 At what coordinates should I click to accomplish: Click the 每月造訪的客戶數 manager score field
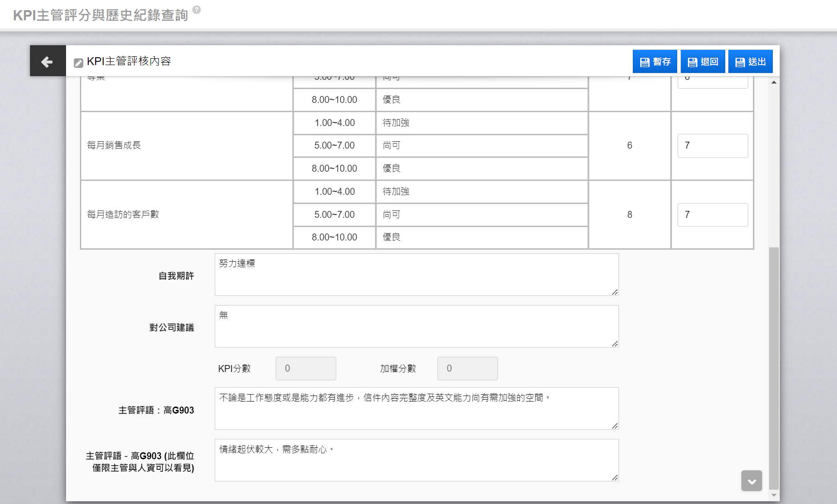pyautogui.click(x=712, y=215)
